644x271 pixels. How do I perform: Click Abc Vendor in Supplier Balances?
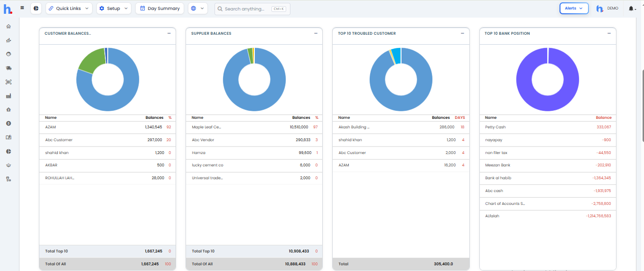(x=203, y=140)
